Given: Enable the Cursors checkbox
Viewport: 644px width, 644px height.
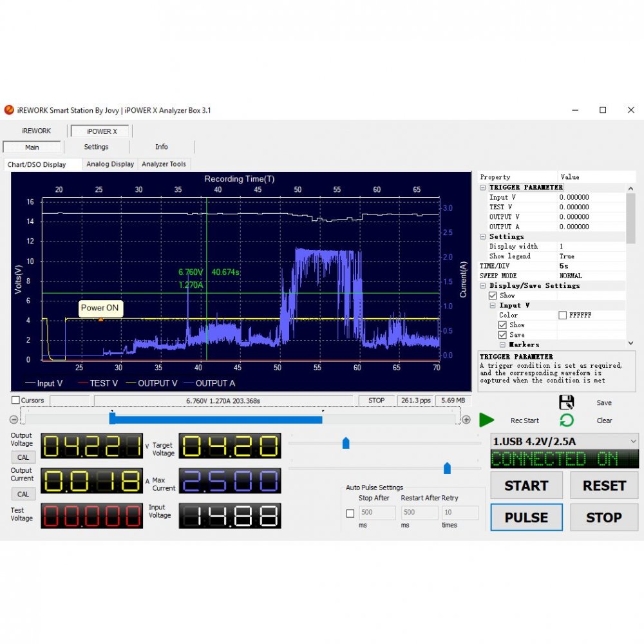Looking at the screenshot, I should point(15,400).
